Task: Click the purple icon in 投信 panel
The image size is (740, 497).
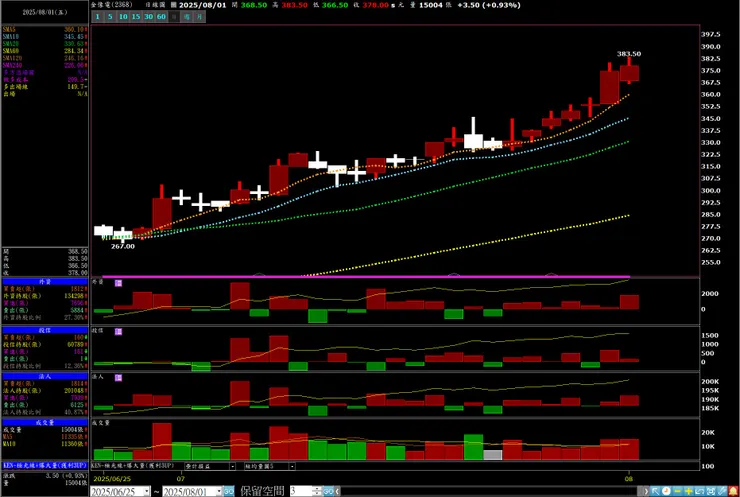Action: click(x=118, y=332)
